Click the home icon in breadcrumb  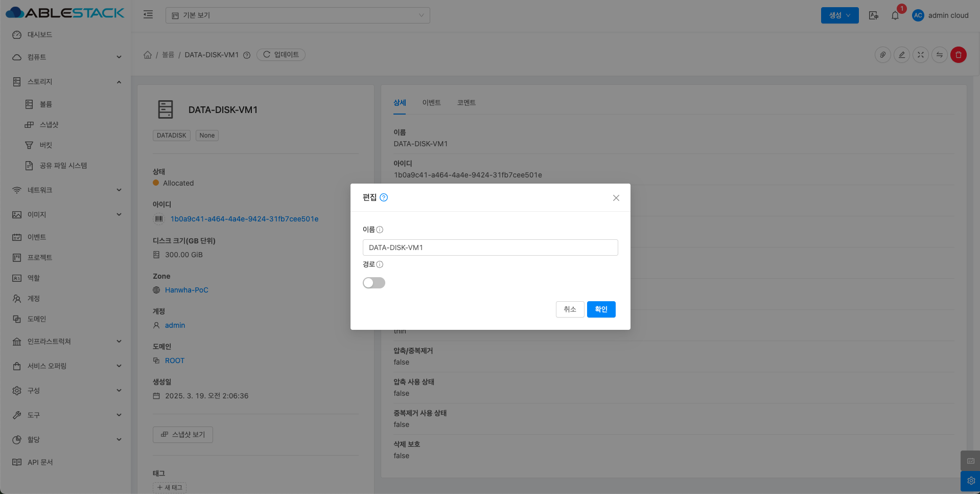click(x=148, y=55)
